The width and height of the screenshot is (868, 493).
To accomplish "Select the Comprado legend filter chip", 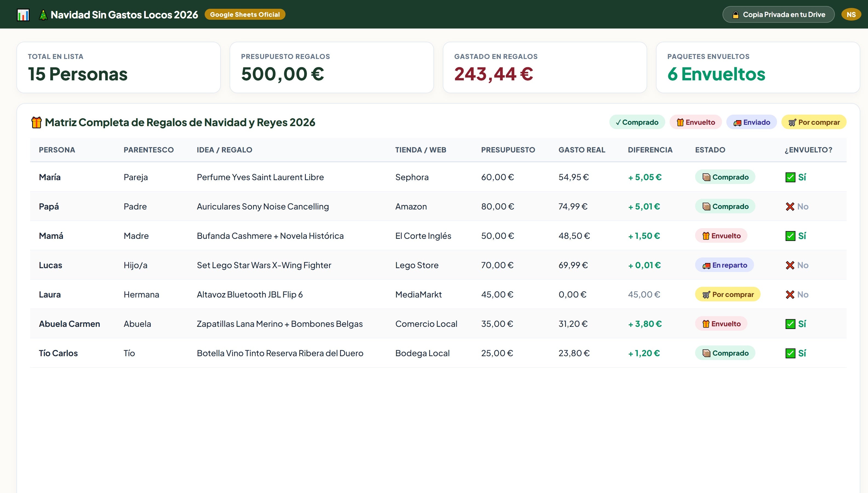I will (637, 122).
